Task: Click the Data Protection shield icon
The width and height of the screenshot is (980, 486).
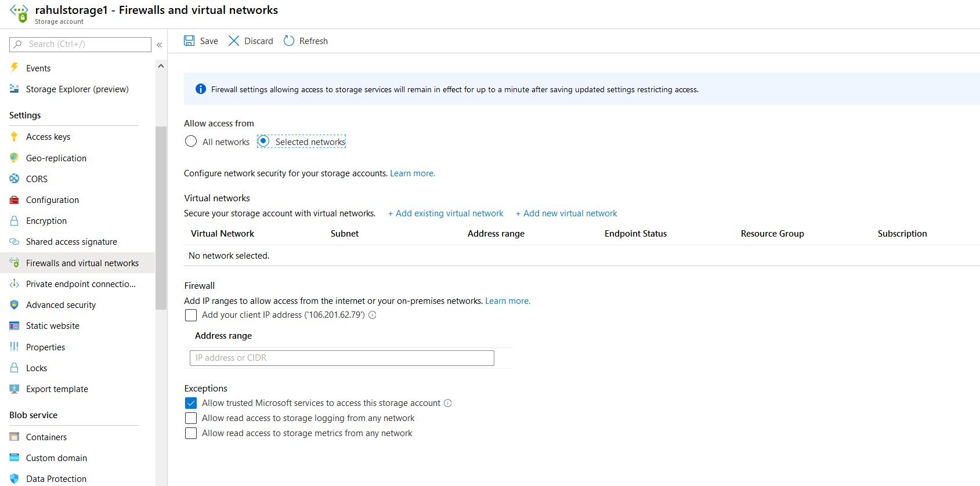Action: 15,478
